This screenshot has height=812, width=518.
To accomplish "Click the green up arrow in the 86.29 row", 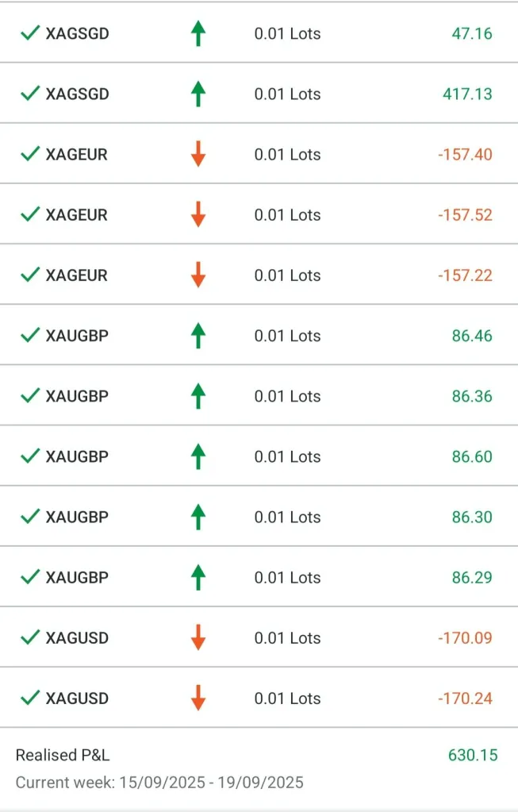I will [x=198, y=577].
